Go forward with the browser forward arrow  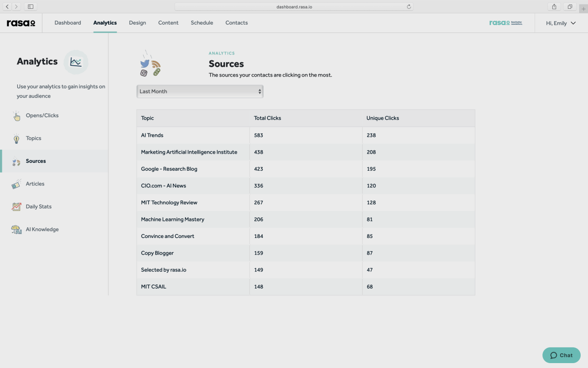[x=16, y=6]
